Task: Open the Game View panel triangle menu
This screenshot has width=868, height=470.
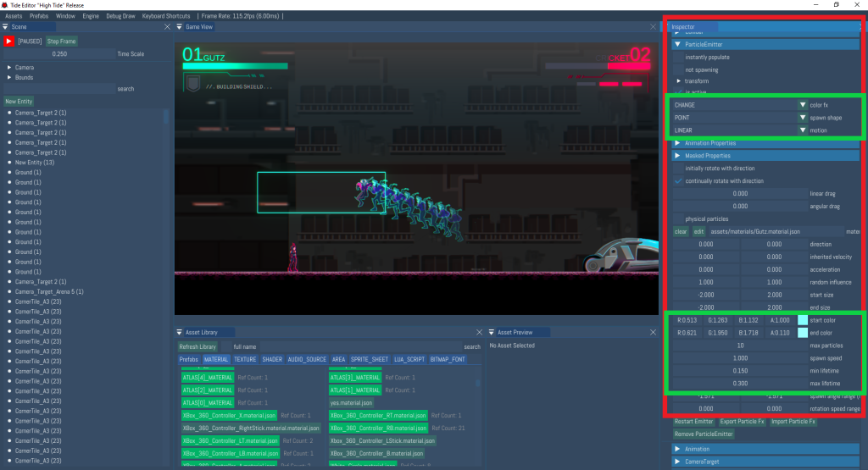Action: coord(180,27)
